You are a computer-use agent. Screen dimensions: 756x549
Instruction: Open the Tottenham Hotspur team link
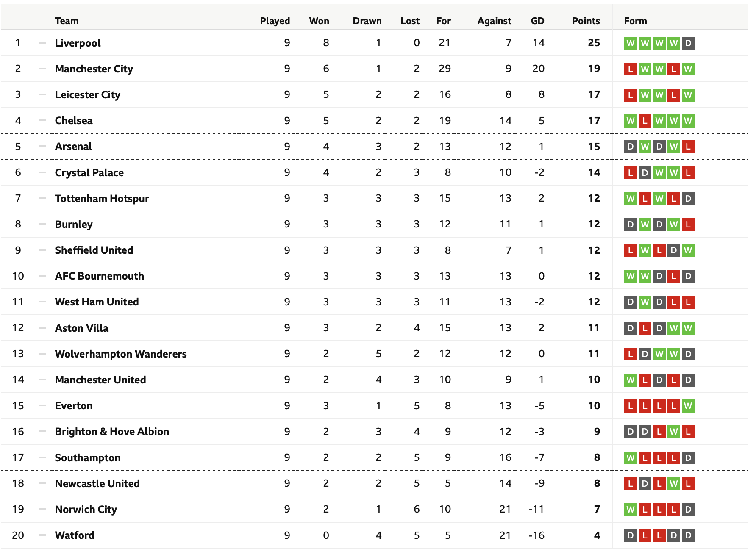coord(102,199)
